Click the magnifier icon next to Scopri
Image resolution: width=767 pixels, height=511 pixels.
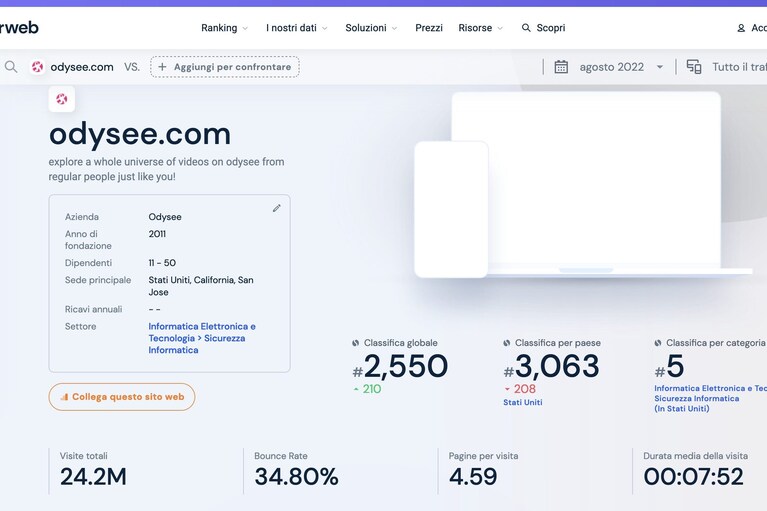[526, 28]
